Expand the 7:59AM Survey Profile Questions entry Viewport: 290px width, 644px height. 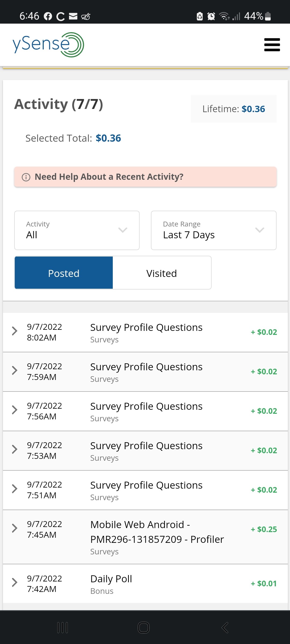pos(15,371)
